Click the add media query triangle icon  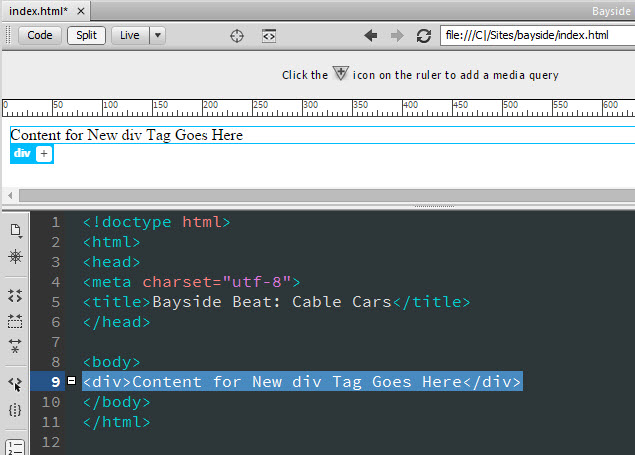pyautogui.click(x=340, y=74)
